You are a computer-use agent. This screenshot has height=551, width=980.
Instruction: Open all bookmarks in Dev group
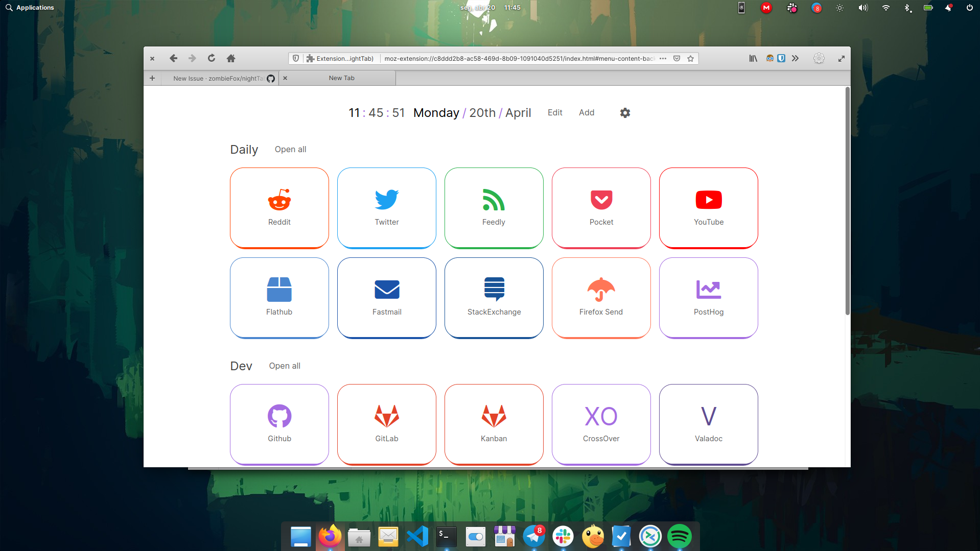pos(285,366)
